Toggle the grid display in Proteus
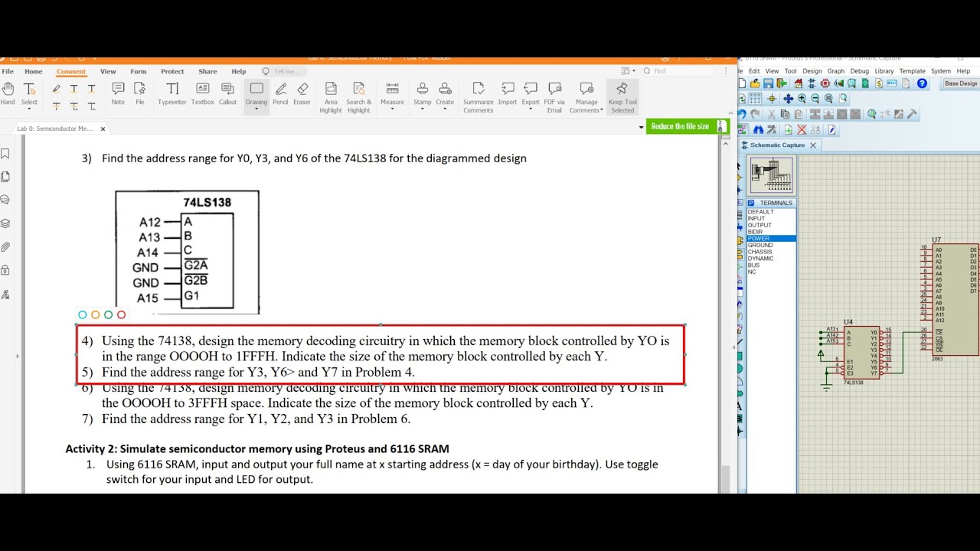The width and height of the screenshot is (980, 551). 755,99
